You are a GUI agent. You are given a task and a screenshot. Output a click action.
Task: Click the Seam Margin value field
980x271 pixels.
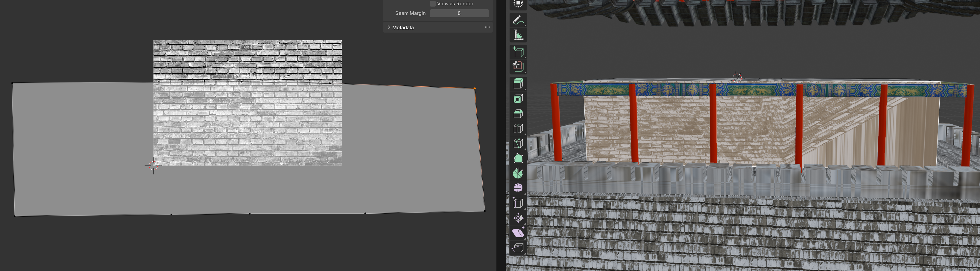point(459,13)
